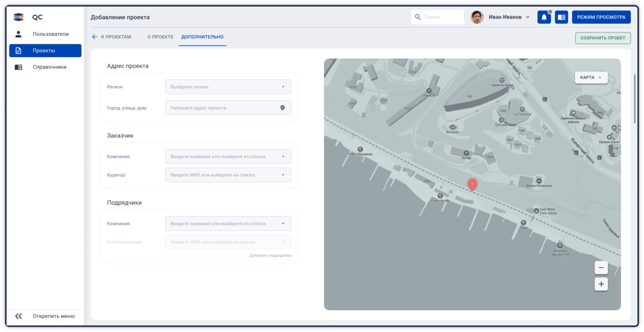Click the search magnifier icon
Image resolution: width=644 pixels, height=332 pixels.
click(x=418, y=17)
